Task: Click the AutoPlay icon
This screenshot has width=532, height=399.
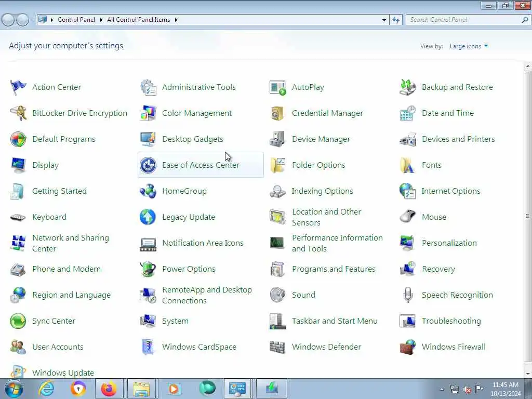Action: (277, 87)
